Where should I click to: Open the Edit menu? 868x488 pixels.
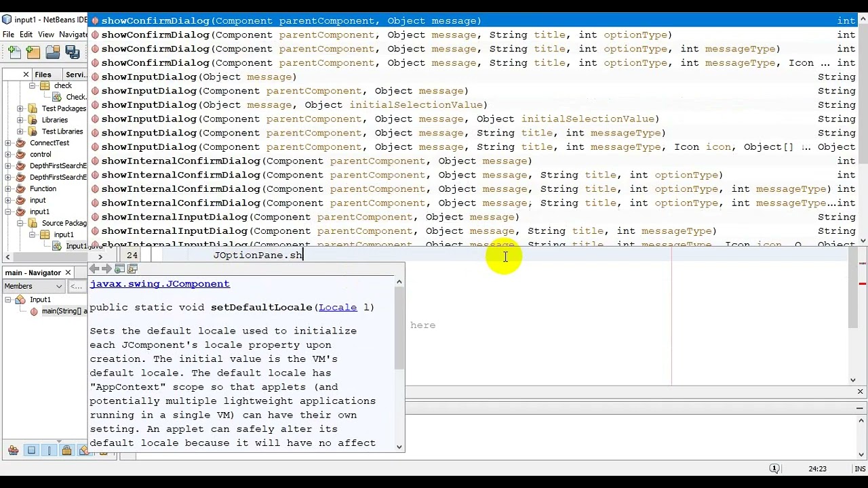(x=26, y=35)
